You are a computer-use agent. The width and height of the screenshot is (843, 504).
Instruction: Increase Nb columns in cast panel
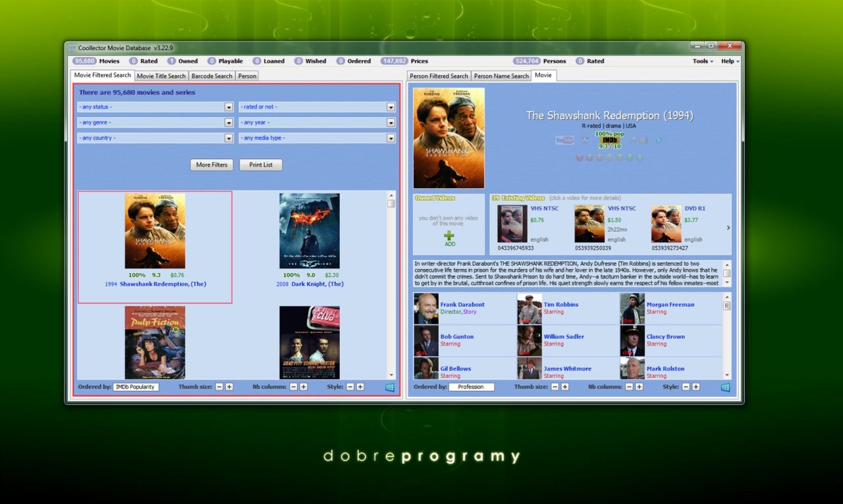point(639,387)
